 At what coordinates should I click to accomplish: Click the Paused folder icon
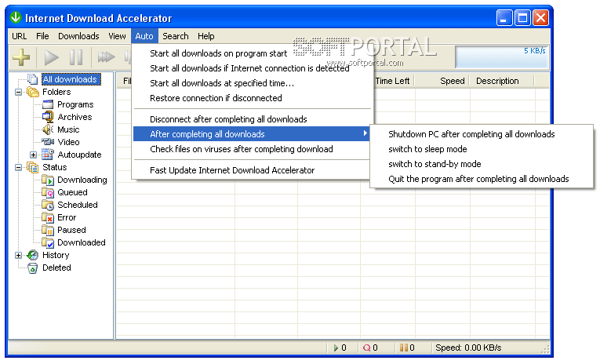pos(48,230)
